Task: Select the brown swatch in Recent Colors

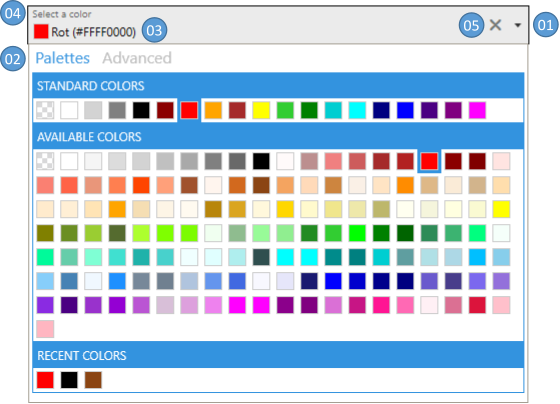Action: click(x=93, y=380)
